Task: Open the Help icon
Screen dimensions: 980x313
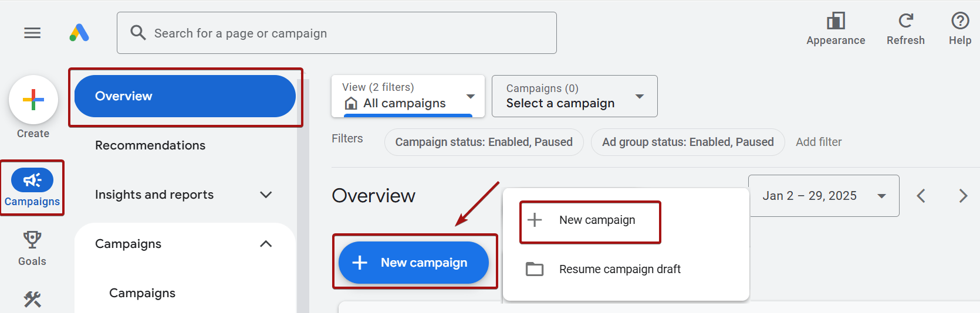Action: (960, 22)
